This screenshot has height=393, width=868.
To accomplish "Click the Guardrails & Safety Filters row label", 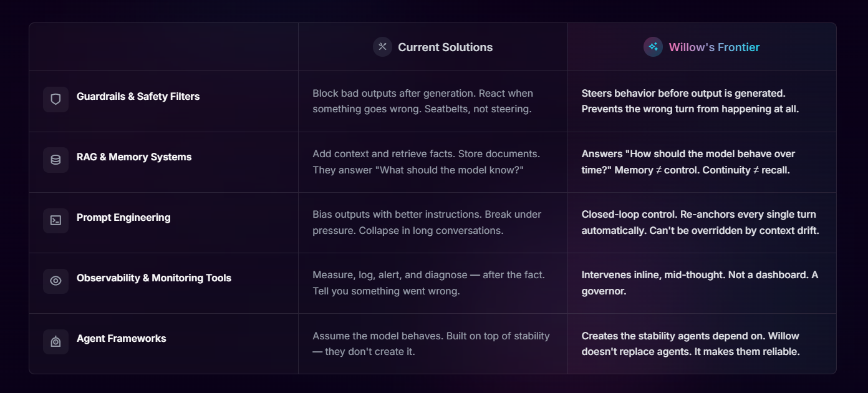I will [138, 97].
